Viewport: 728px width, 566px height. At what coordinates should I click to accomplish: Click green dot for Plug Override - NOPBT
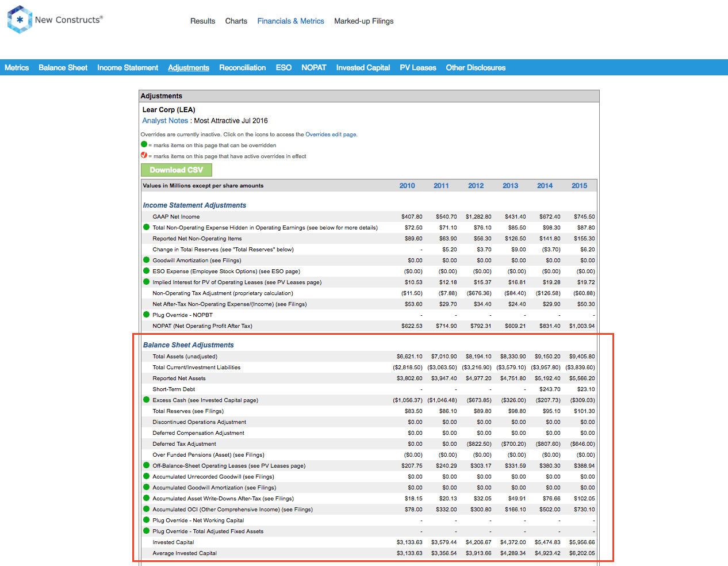[x=146, y=315]
